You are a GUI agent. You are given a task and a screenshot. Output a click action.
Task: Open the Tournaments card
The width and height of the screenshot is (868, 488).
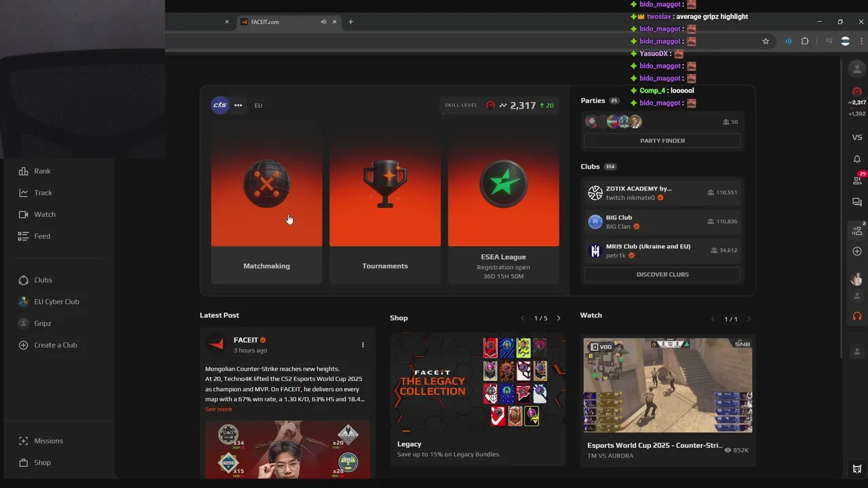[x=384, y=203]
